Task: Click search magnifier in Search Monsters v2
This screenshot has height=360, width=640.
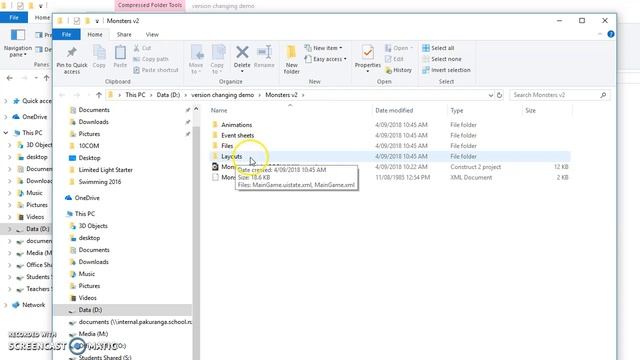Action: tap(603, 95)
